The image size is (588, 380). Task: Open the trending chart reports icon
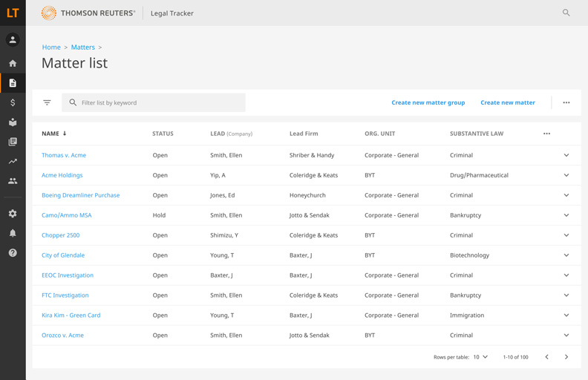coord(13,161)
